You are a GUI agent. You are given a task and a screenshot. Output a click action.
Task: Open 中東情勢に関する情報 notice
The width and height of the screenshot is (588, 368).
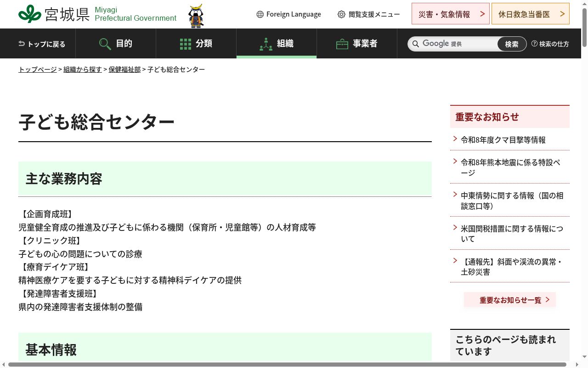point(512,201)
